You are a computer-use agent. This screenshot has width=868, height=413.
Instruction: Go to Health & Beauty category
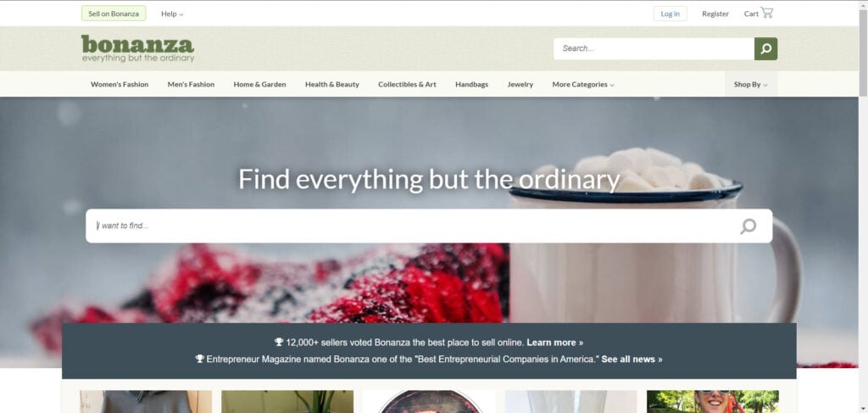332,85
